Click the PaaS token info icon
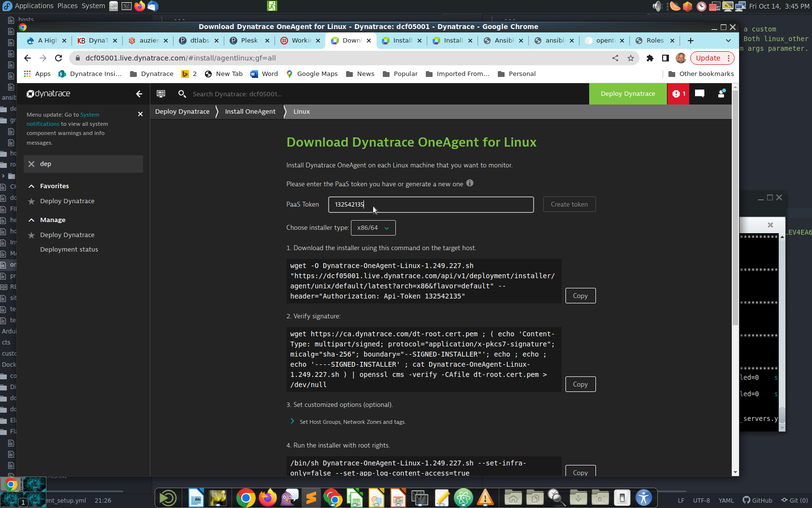Image resolution: width=812 pixels, height=508 pixels. pos(470,183)
